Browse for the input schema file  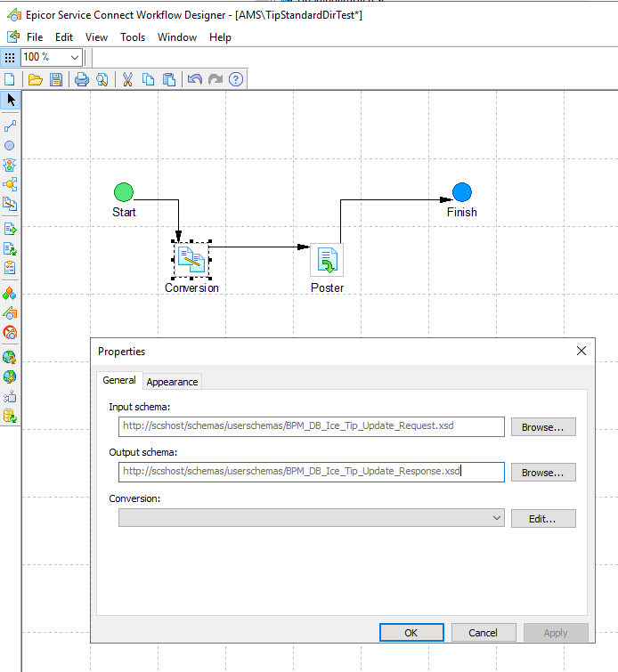click(x=543, y=427)
